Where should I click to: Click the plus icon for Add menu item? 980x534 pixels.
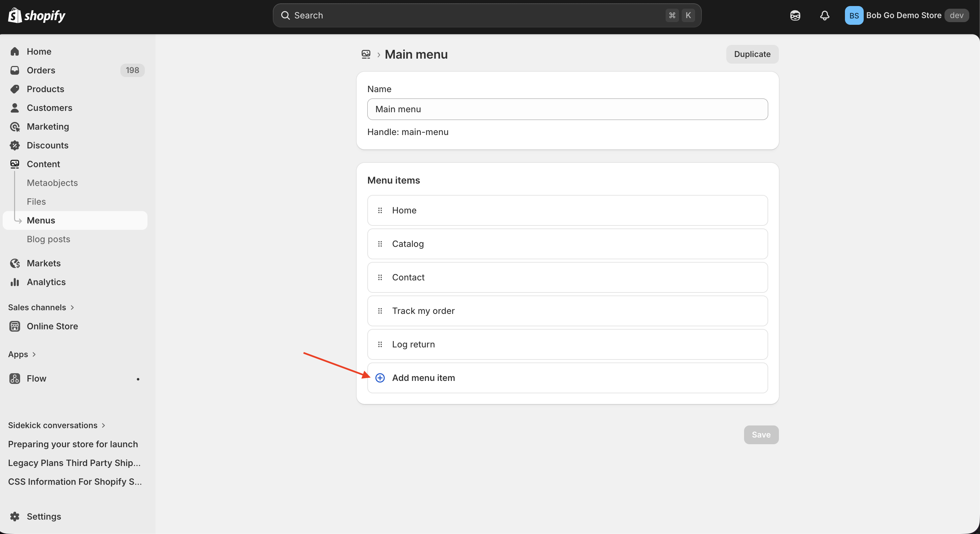380,378
